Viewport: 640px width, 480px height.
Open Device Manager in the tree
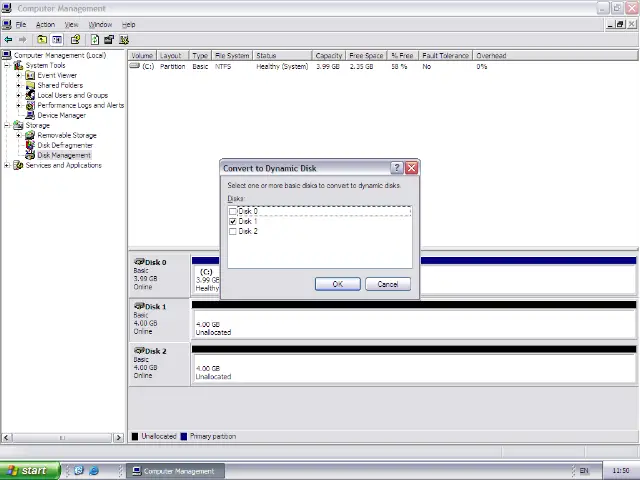click(62, 116)
